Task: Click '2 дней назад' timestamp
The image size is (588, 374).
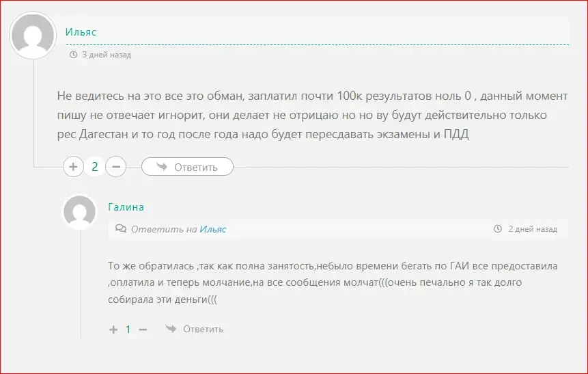Action: click(x=533, y=228)
